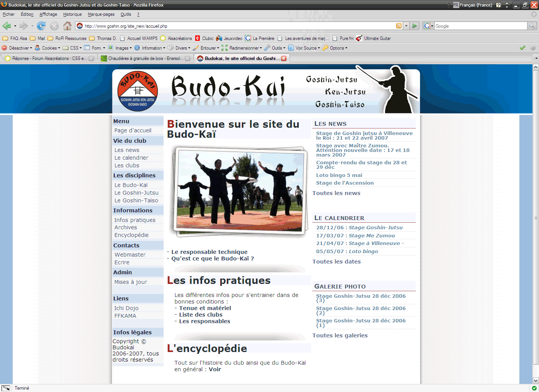Open the Encyclopédie sidebar link
Viewport: 539px width, 392px height.
[131, 235]
